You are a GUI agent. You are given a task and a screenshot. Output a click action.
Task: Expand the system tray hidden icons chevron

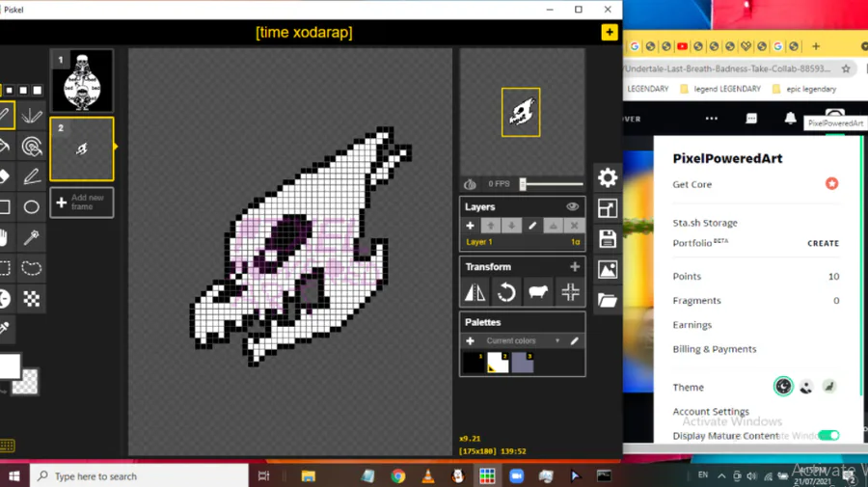point(721,475)
